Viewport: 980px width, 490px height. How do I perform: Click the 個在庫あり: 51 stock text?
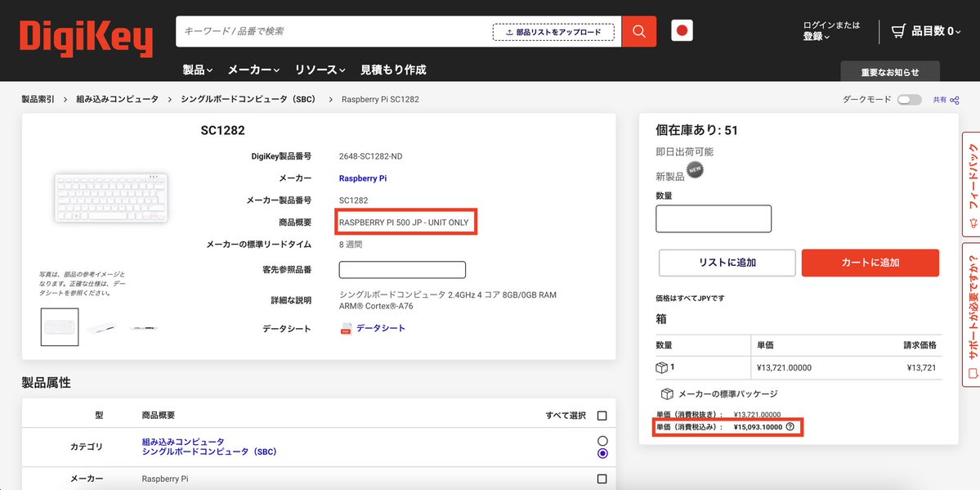coord(697,130)
